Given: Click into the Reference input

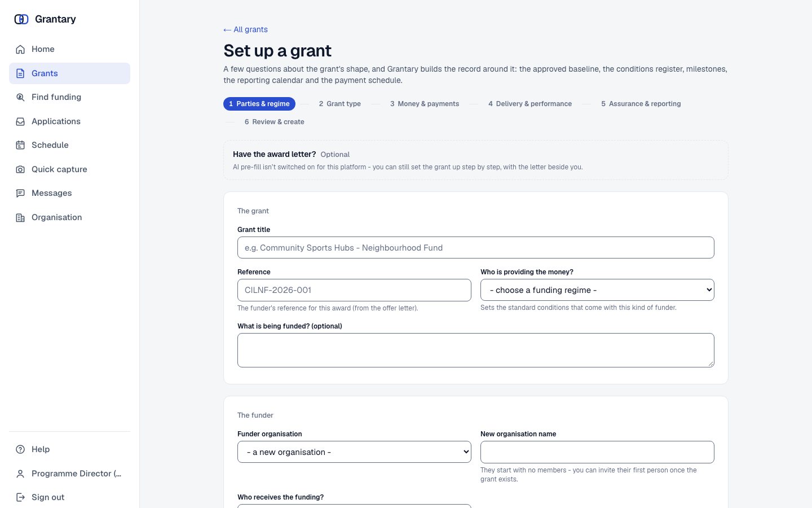Looking at the screenshot, I should tap(354, 290).
